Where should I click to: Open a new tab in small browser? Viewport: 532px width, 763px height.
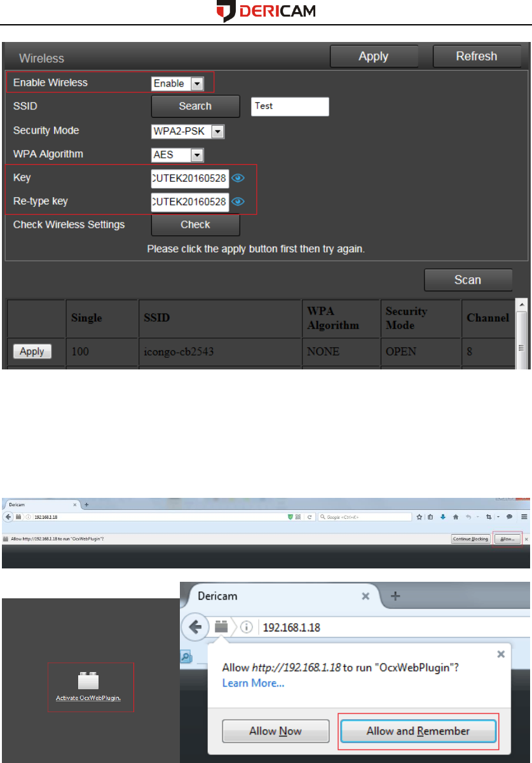[86, 504]
